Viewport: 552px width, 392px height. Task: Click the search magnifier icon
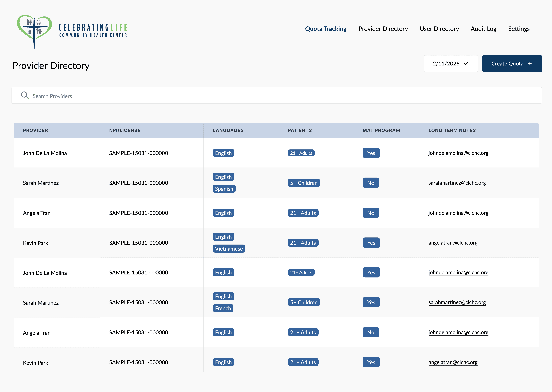coord(25,95)
